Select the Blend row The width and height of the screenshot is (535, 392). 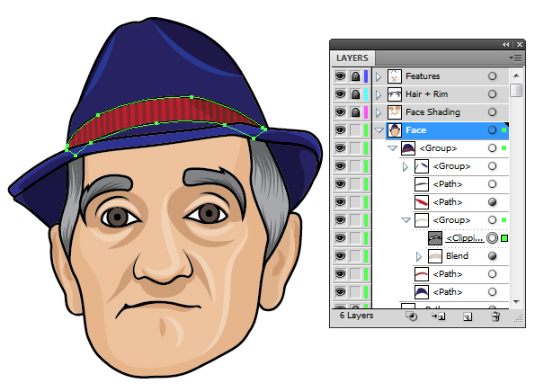[457, 256]
